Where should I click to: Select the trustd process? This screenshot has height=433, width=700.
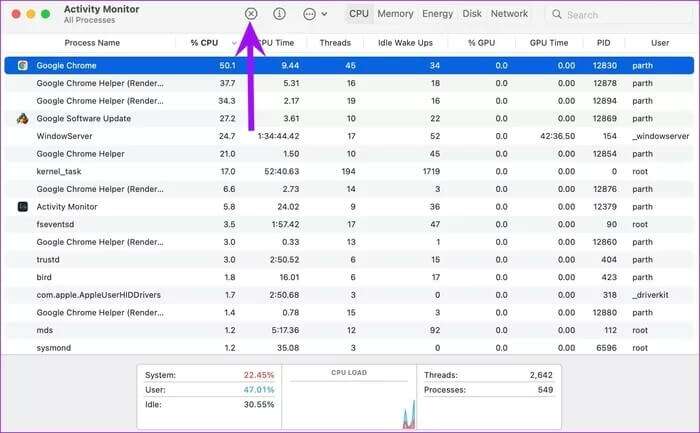(349, 259)
